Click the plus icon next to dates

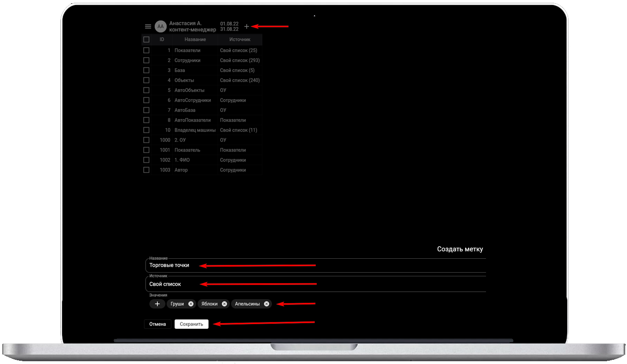(x=247, y=26)
